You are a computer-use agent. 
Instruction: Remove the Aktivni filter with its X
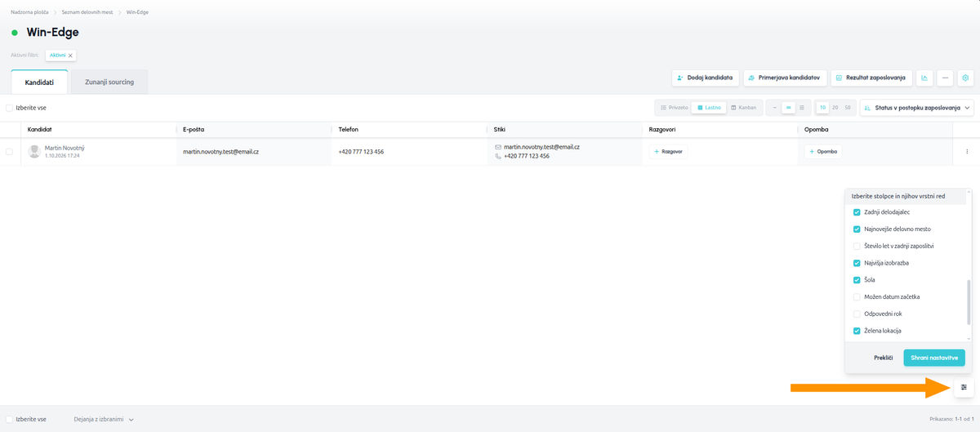click(x=70, y=55)
